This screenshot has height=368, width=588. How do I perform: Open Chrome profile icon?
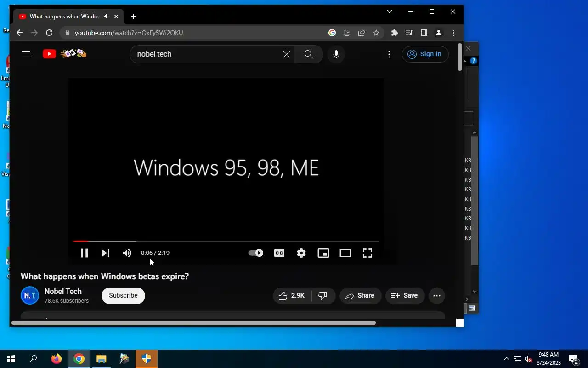pyautogui.click(x=439, y=33)
